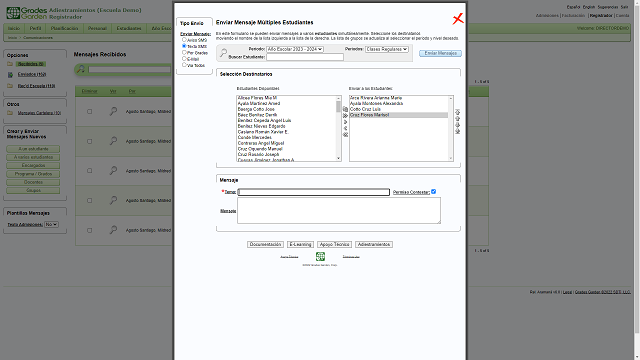
Task: Click the Mensajes Cartelera folder icon
Action: (x=10, y=113)
